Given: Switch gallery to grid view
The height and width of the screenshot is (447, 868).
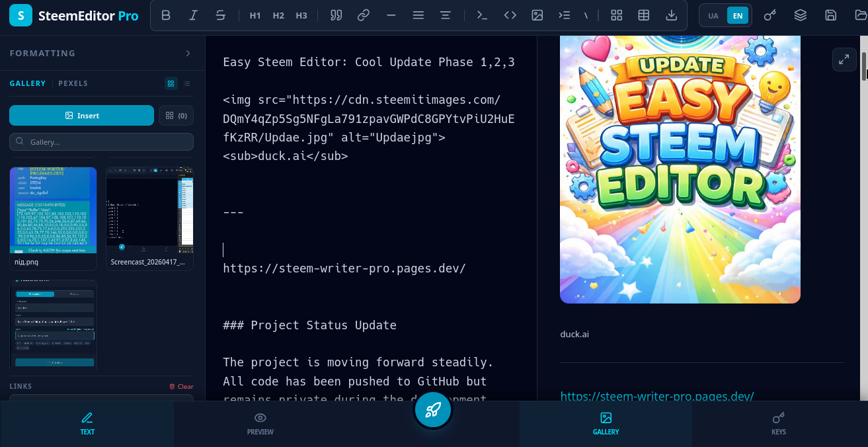Looking at the screenshot, I should click(x=171, y=83).
